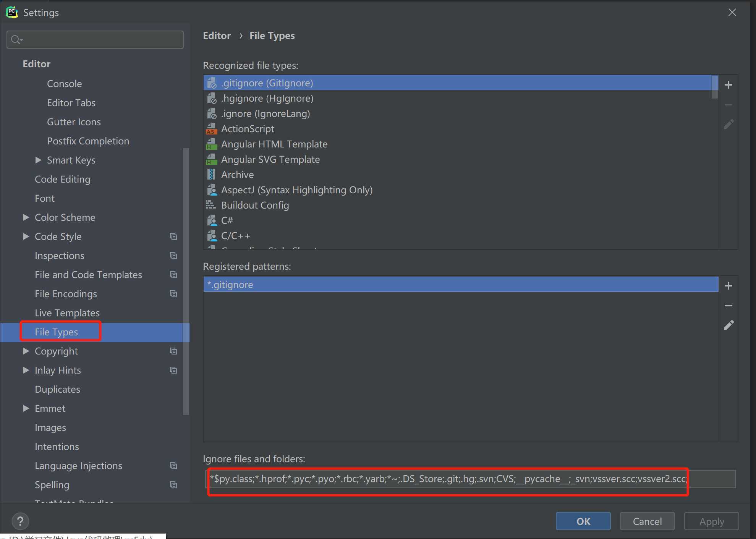
Task: Click the Angular HTML Template icon
Action: coord(211,144)
